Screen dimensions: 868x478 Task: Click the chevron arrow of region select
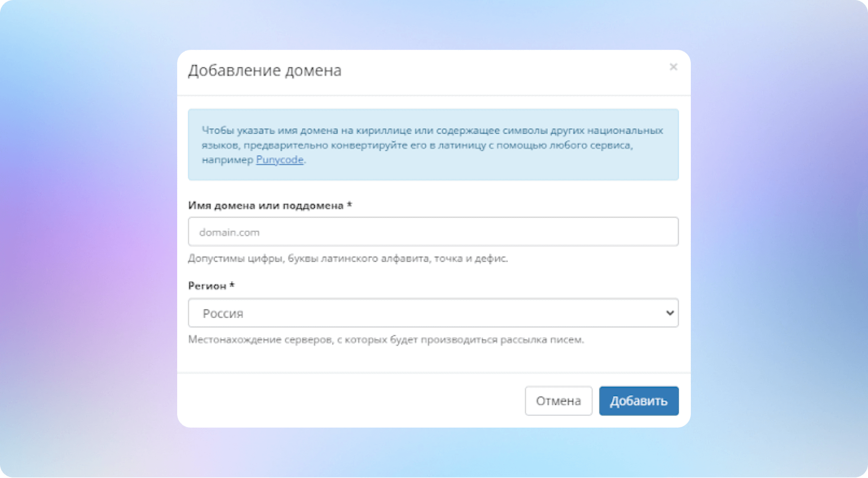670,313
